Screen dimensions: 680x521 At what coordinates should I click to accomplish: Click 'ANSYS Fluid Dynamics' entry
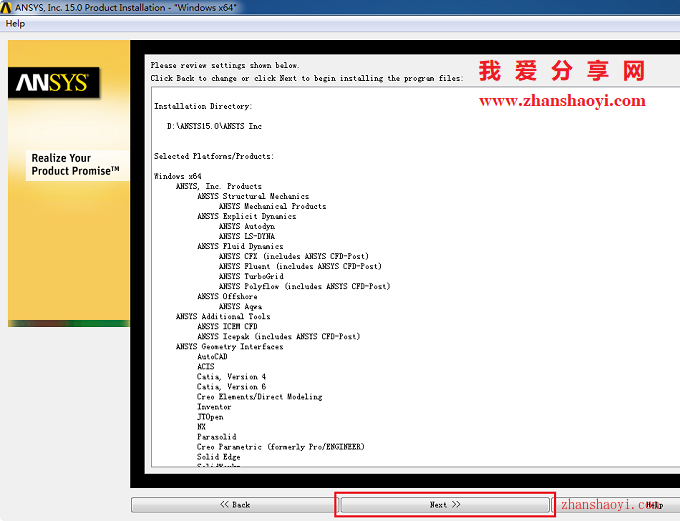[240, 246]
